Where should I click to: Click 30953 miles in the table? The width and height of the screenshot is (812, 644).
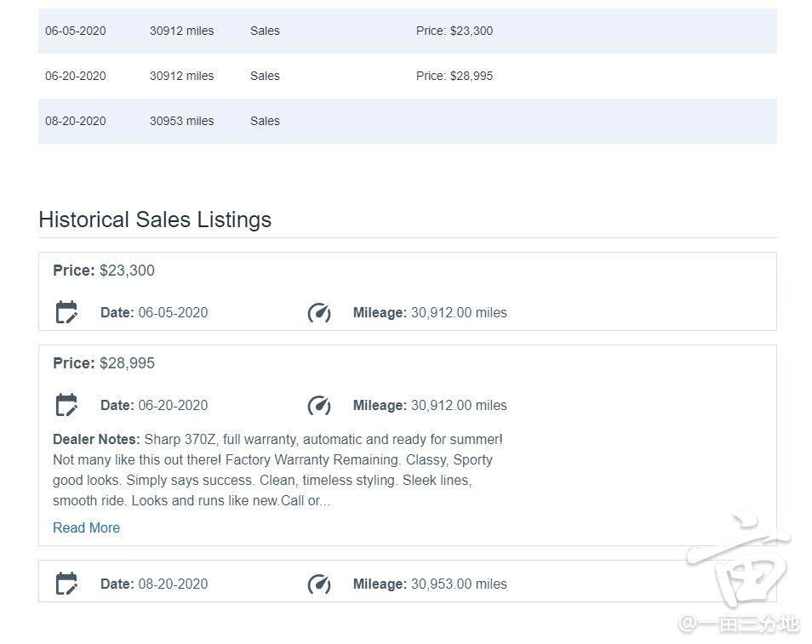(x=181, y=121)
